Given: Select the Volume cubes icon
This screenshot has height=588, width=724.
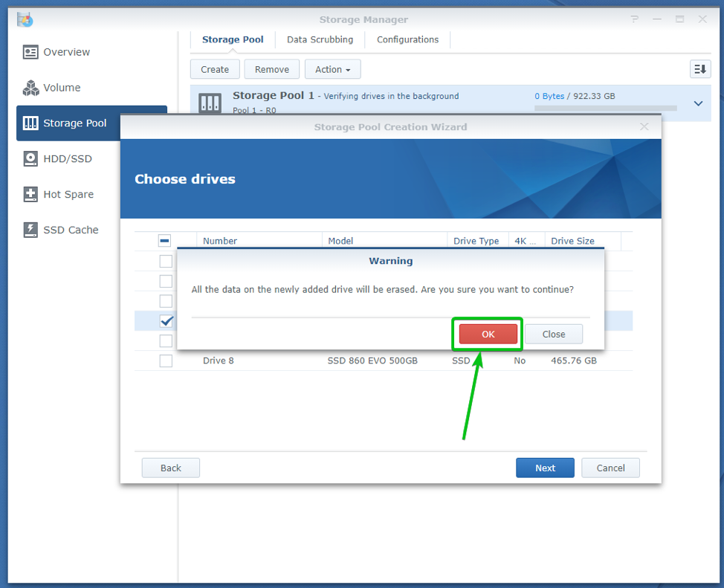Looking at the screenshot, I should (x=30, y=88).
